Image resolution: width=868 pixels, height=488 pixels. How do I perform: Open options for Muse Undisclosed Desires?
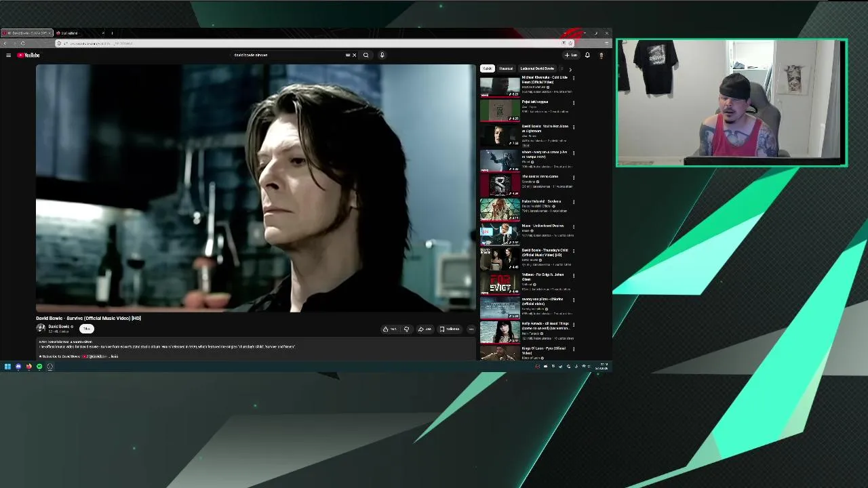coord(574,226)
